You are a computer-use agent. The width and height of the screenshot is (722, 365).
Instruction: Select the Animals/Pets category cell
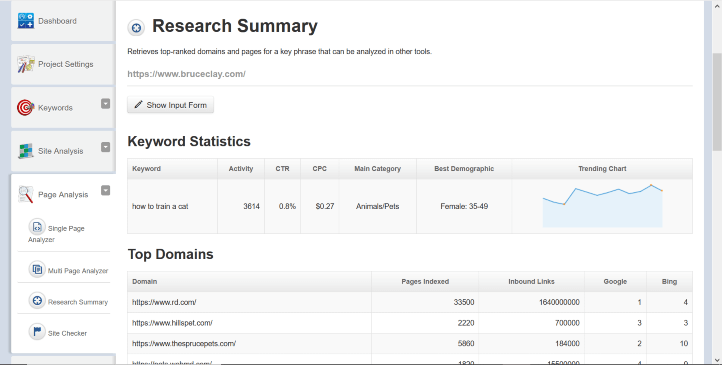[378, 206]
